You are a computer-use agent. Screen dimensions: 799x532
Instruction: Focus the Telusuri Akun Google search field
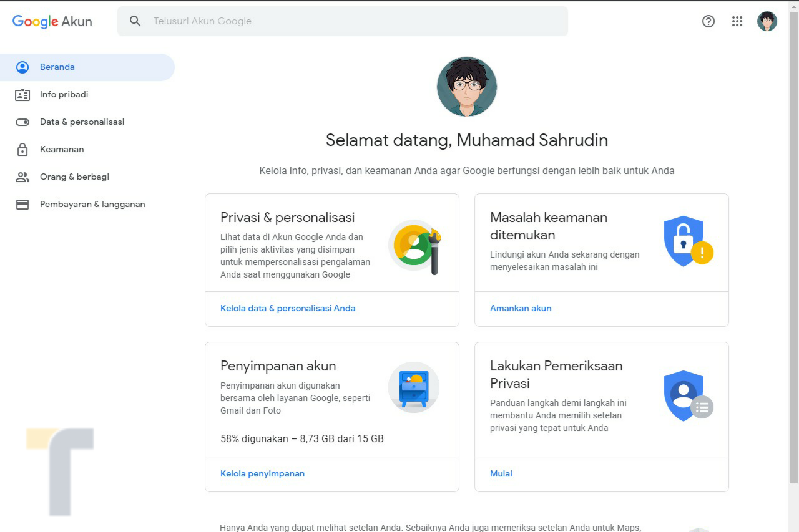343,21
